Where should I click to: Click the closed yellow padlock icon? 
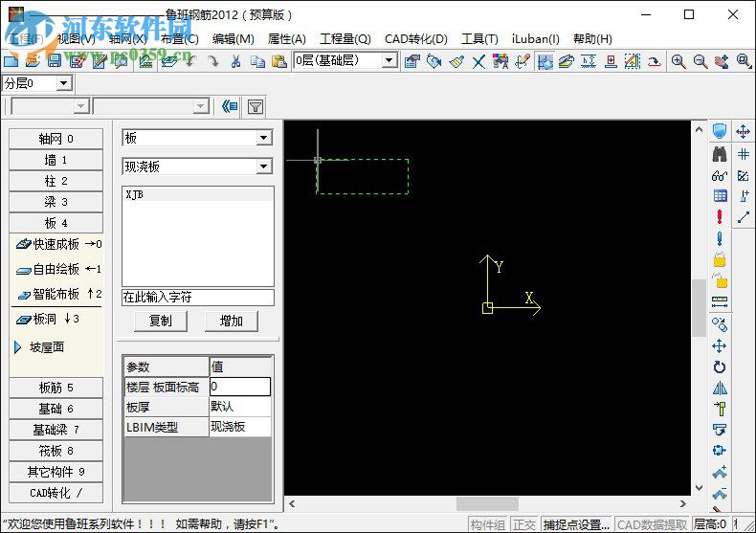[x=720, y=259]
